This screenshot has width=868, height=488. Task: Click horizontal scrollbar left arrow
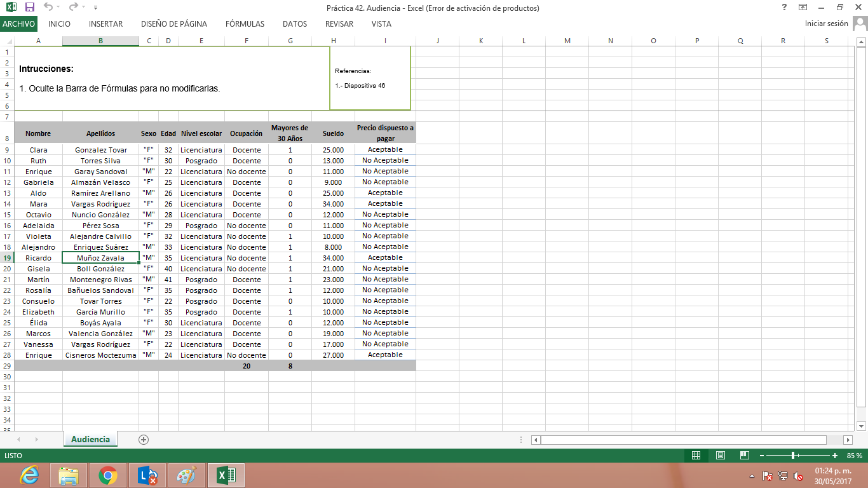coord(536,440)
